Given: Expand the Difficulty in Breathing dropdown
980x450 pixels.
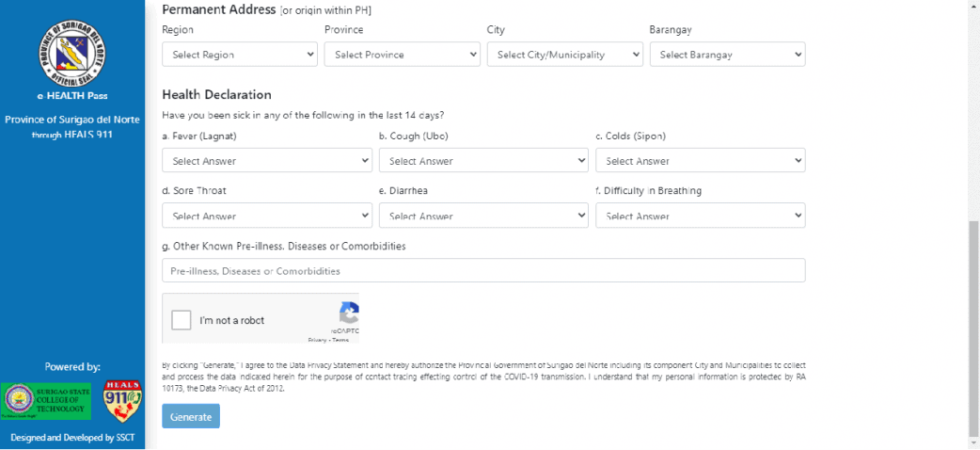Looking at the screenshot, I should 700,216.
